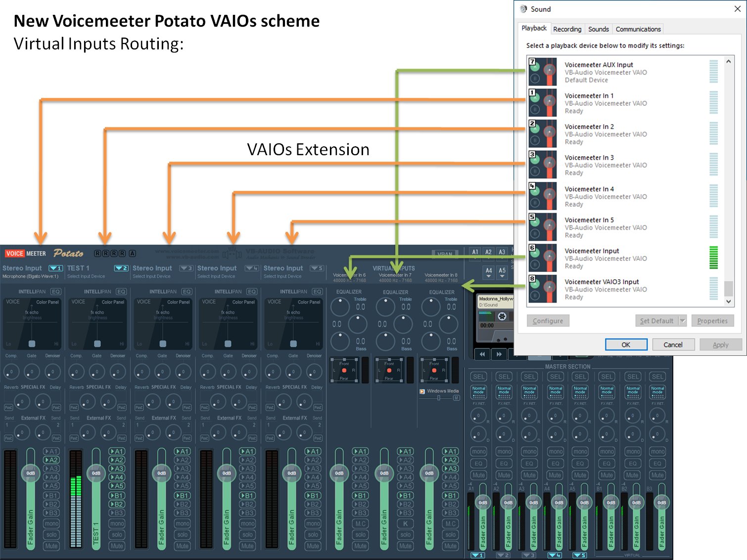Switch to the Sounds tab
Screen dimensions: 747x560
coord(599,29)
